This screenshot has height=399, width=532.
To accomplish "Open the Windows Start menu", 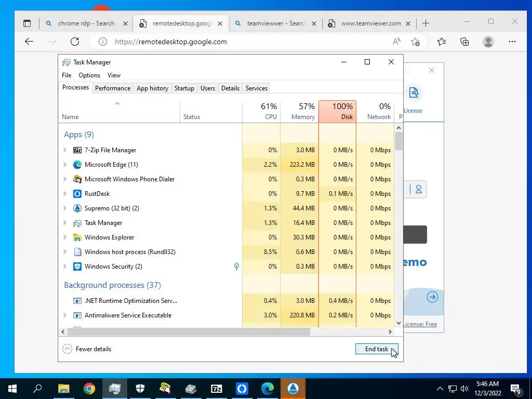I will [x=12, y=389].
